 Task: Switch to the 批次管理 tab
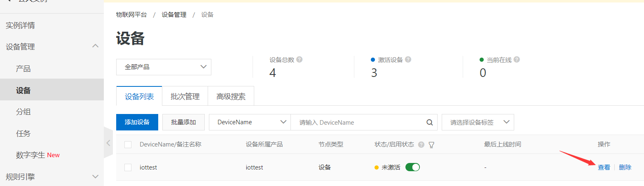(185, 97)
